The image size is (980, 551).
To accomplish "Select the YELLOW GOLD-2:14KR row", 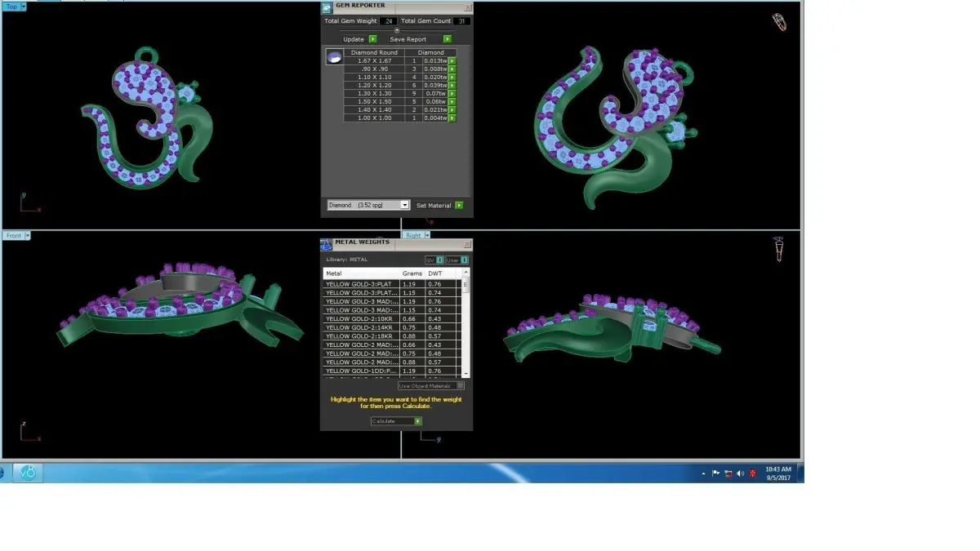I will pos(392,327).
